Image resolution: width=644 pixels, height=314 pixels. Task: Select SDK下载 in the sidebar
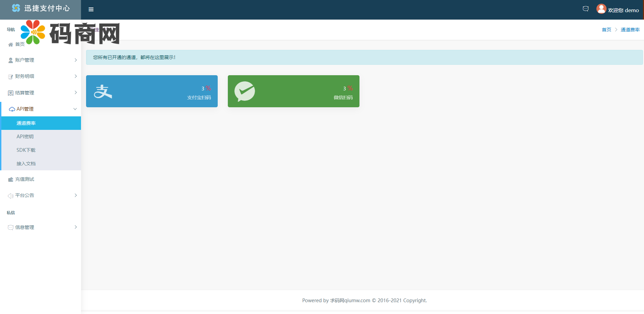pyautogui.click(x=26, y=150)
